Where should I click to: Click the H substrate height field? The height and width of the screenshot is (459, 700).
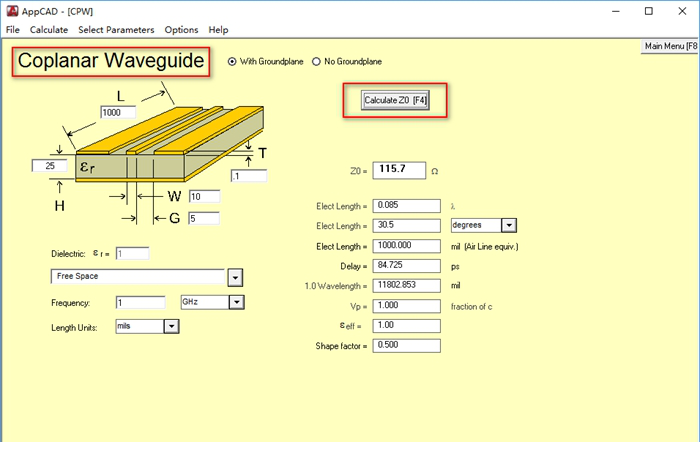pyautogui.click(x=50, y=166)
